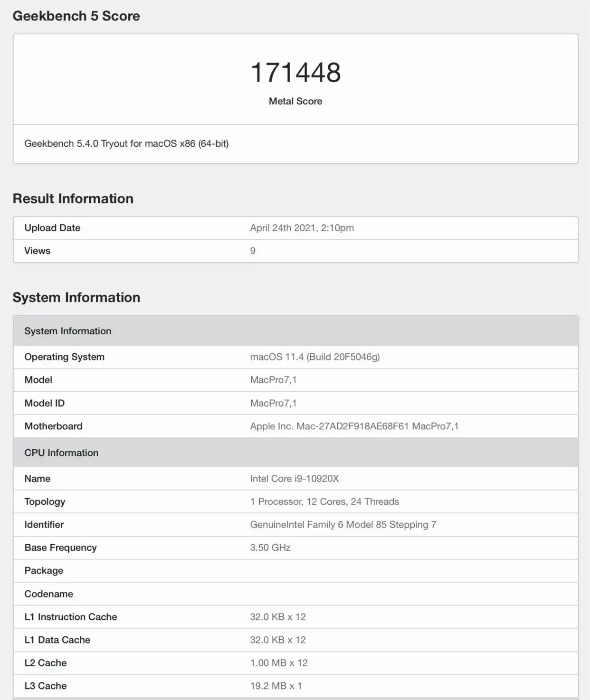
Task: Click the GenuineIntel Family 6 identifier
Action: point(343,524)
